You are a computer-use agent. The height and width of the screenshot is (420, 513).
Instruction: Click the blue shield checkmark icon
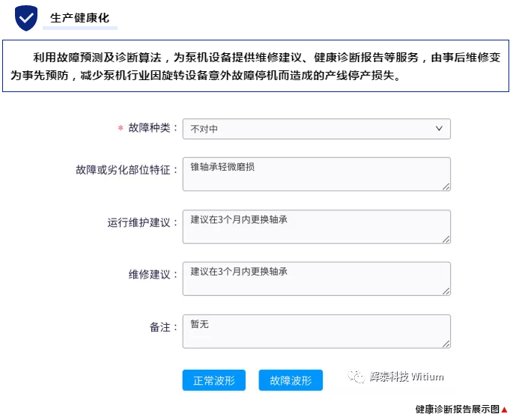[26, 18]
